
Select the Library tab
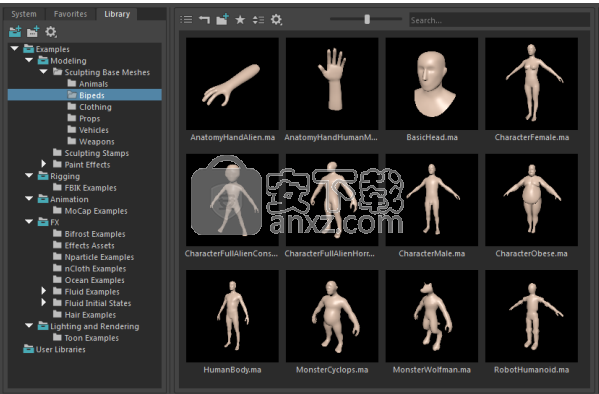(117, 14)
